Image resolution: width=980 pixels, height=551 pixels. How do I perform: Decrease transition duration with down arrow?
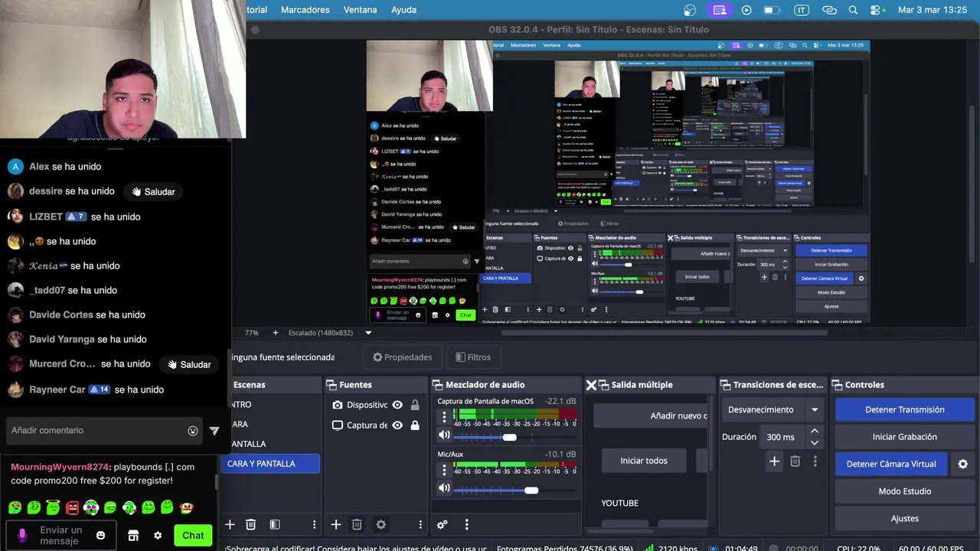click(815, 442)
